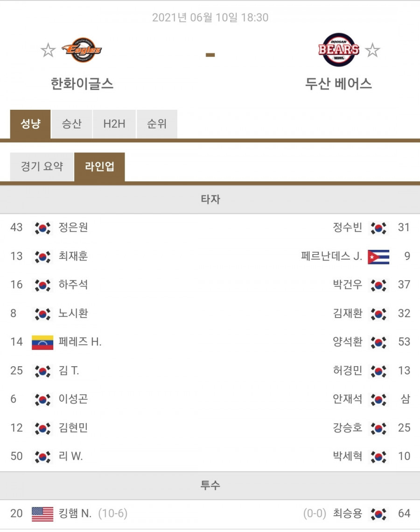
Task: Click the Korean flag next to 최승용
Action: [378, 514]
